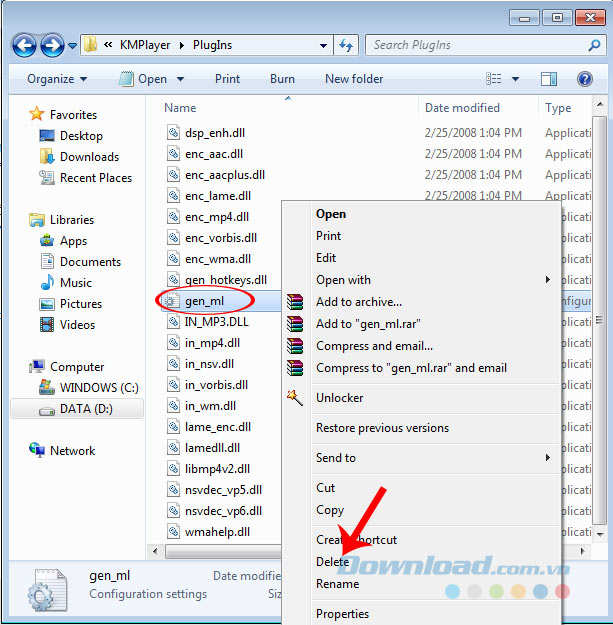Viewport: 613px width, 625px height.
Task: Toggle the preview pane icon
Action: tap(549, 79)
